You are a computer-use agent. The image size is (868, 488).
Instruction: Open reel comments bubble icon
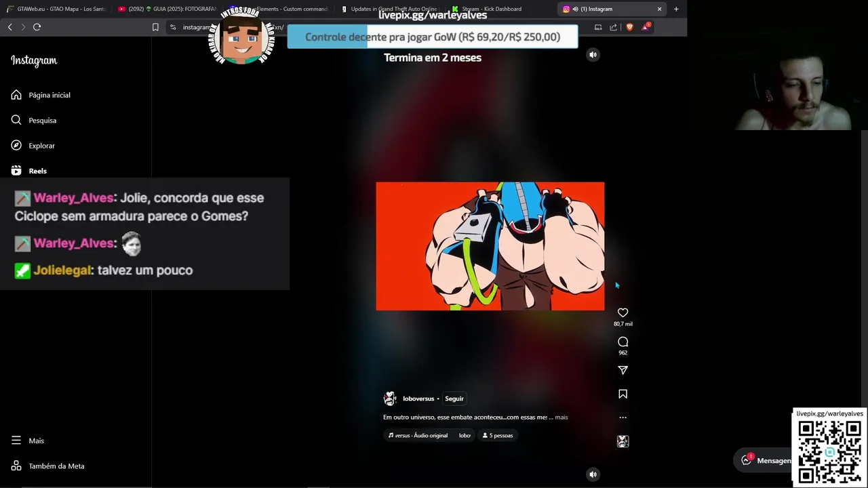pos(623,342)
